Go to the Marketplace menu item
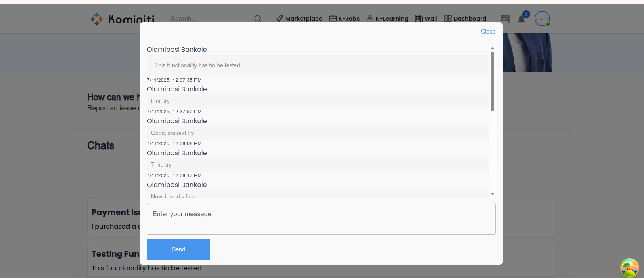Screen dimensions: 644x278 pos(303,19)
